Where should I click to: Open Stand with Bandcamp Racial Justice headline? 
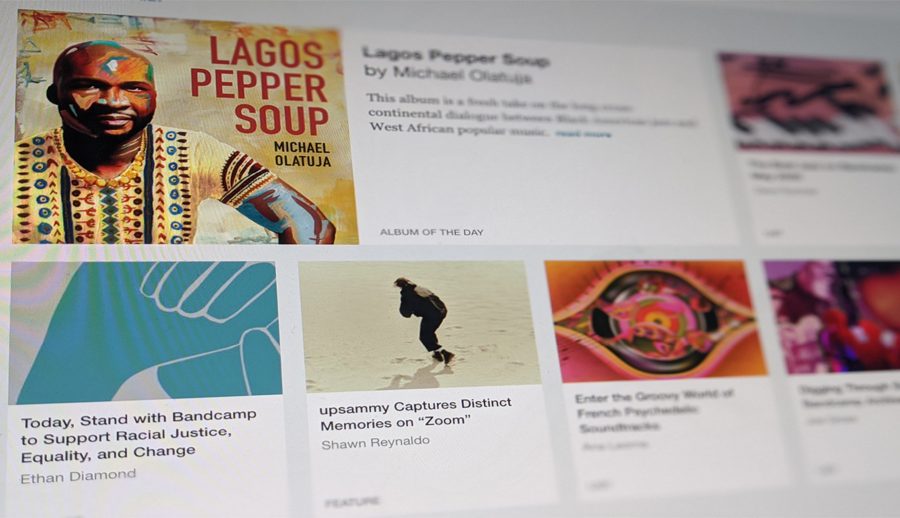pyautogui.click(x=138, y=436)
